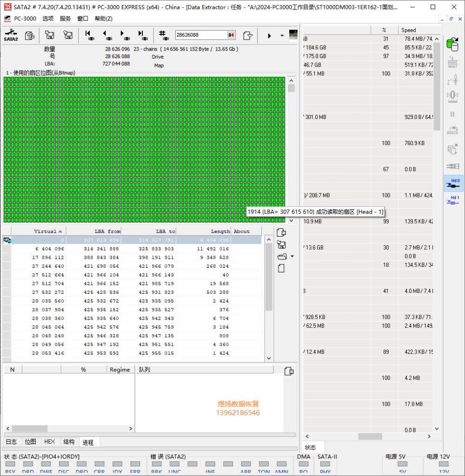Click the terminal thumbnail in the toolbar

pyautogui.click(x=293, y=34)
